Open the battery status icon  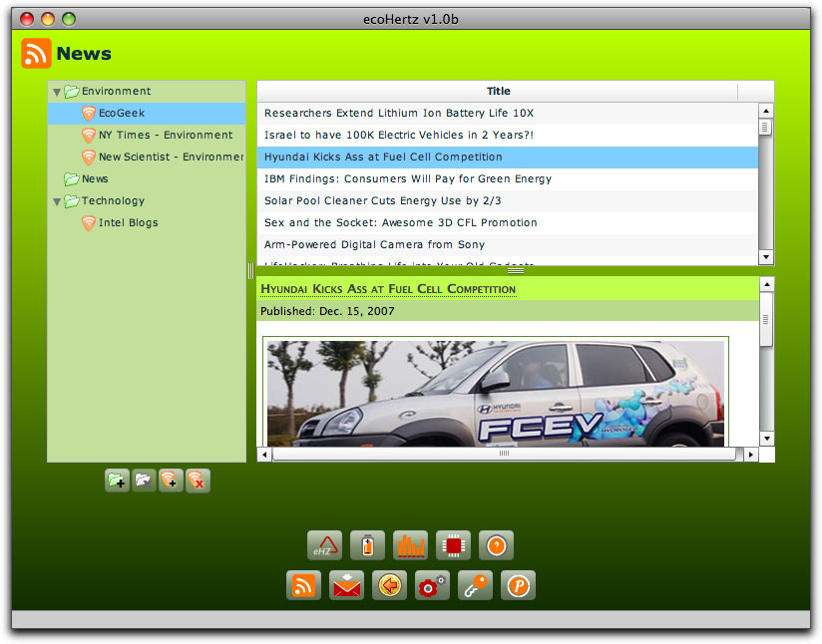[367, 545]
